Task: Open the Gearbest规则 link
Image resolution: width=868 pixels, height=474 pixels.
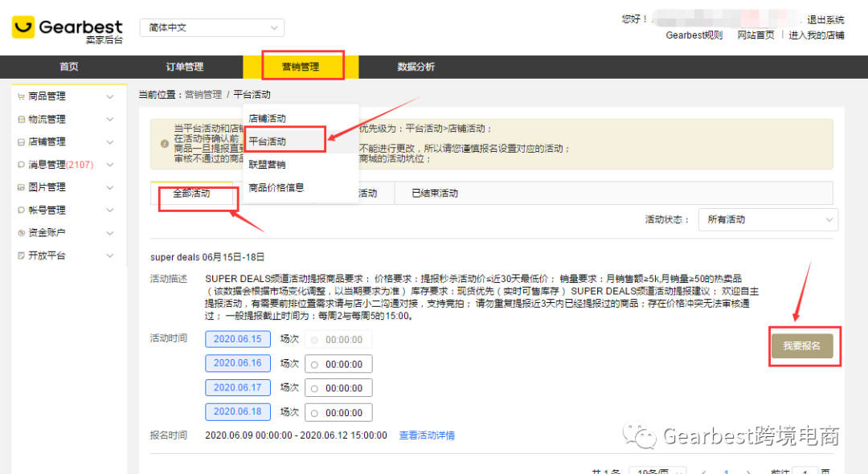Action: click(x=694, y=35)
